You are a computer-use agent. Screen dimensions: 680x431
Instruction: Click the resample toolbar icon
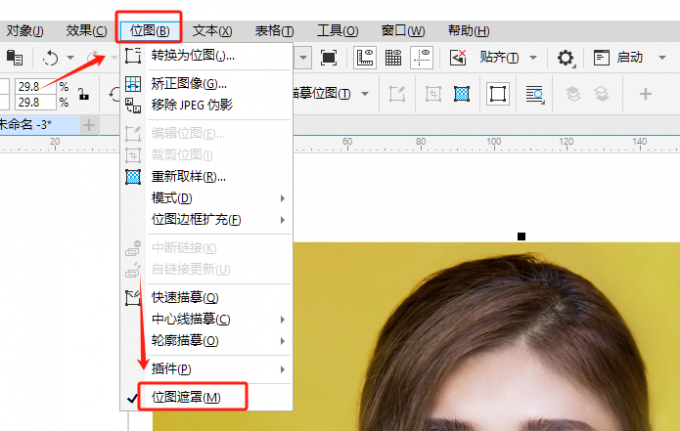[x=462, y=94]
